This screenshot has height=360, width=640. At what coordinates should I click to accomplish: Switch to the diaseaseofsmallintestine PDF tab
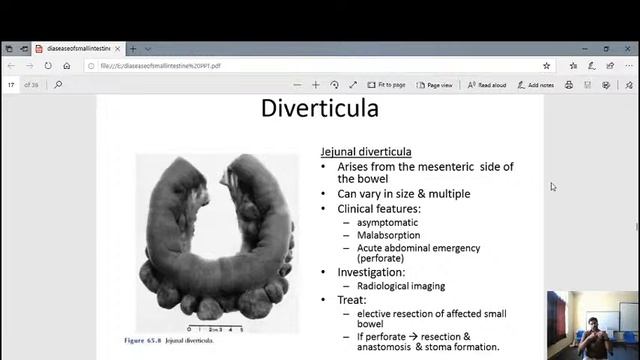78,49
